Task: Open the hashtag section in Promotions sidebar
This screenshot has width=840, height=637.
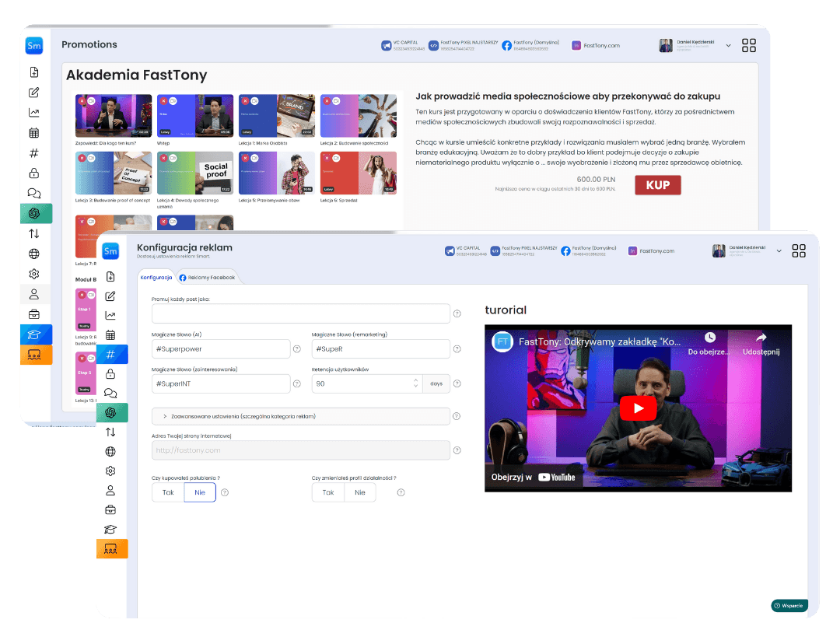Action: 34,153
